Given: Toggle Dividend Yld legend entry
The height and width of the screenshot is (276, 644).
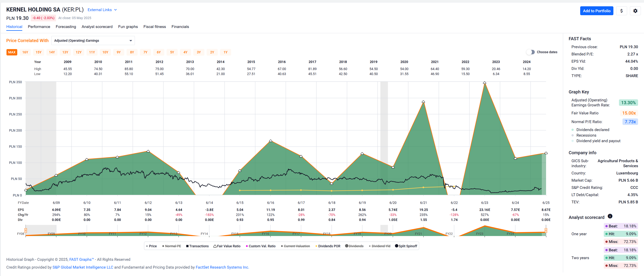Looking at the screenshot, I should (379, 246).
